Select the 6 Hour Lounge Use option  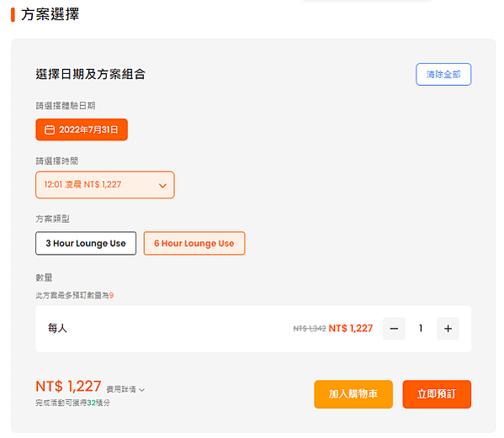(194, 243)
